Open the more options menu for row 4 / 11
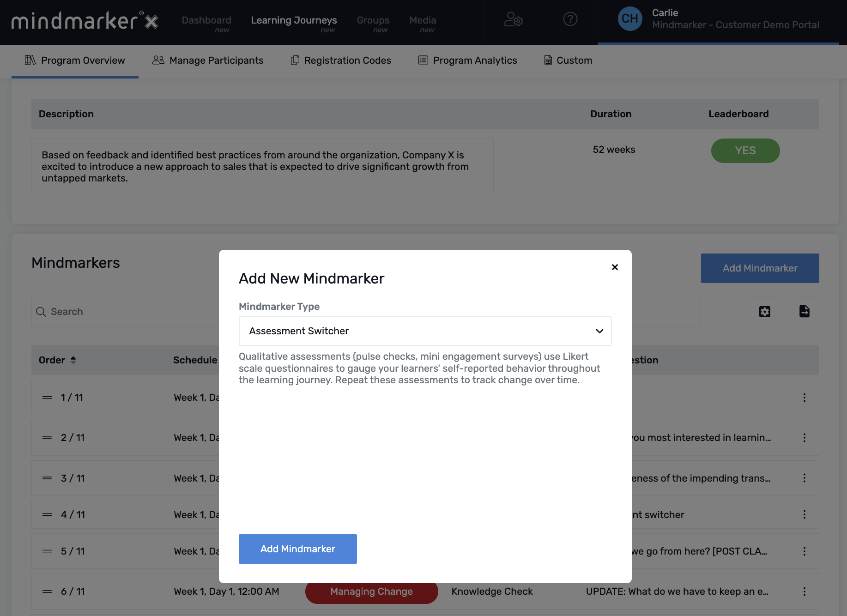 (x=805, y=514)
